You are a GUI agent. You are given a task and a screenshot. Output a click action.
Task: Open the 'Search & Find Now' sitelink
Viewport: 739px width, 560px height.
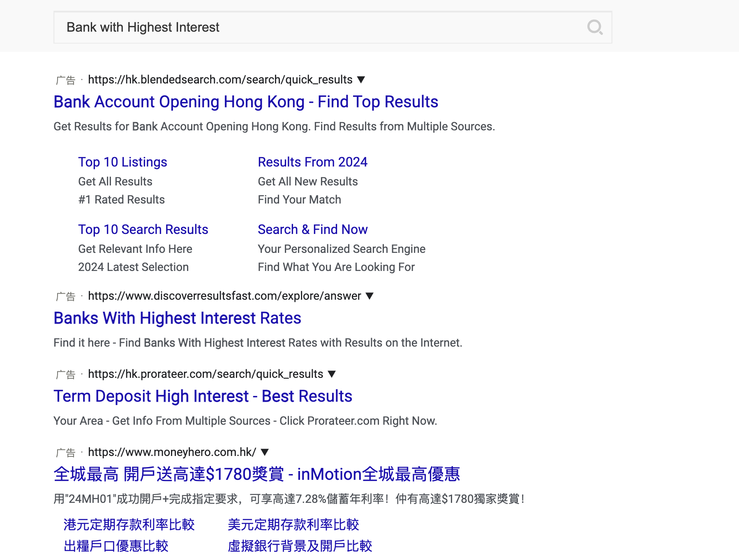312,229
